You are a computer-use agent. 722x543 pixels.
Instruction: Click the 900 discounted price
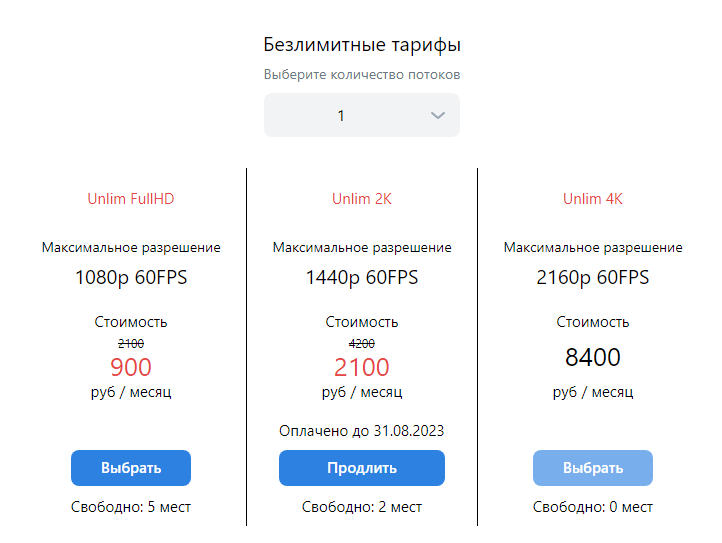click(x=131, y=367)
